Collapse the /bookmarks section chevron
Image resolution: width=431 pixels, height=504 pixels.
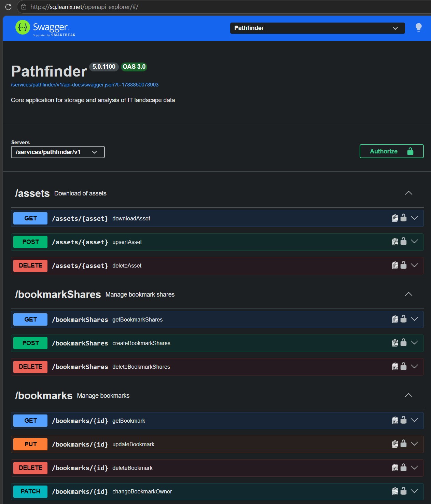coord(408,395)
